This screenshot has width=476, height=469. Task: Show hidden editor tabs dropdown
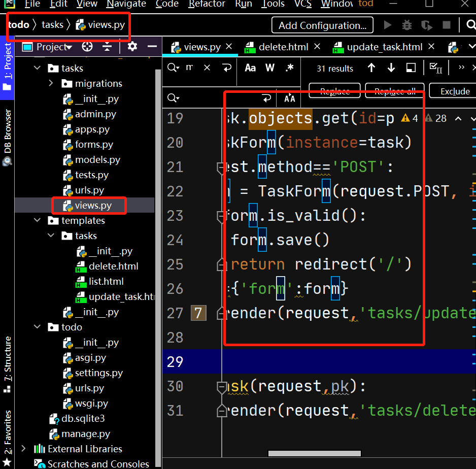tap(471, 47)
